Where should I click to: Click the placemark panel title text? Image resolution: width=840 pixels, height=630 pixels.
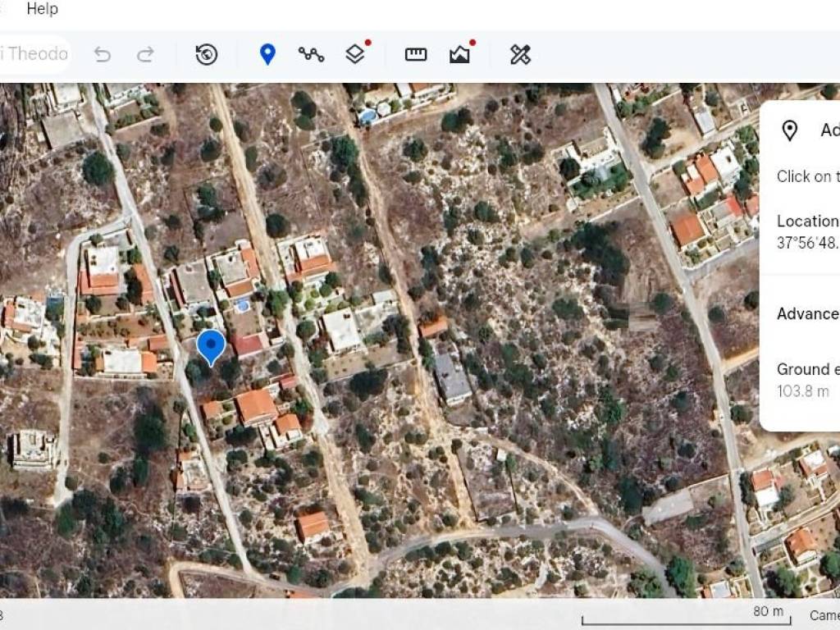click(x=829, y=130)
